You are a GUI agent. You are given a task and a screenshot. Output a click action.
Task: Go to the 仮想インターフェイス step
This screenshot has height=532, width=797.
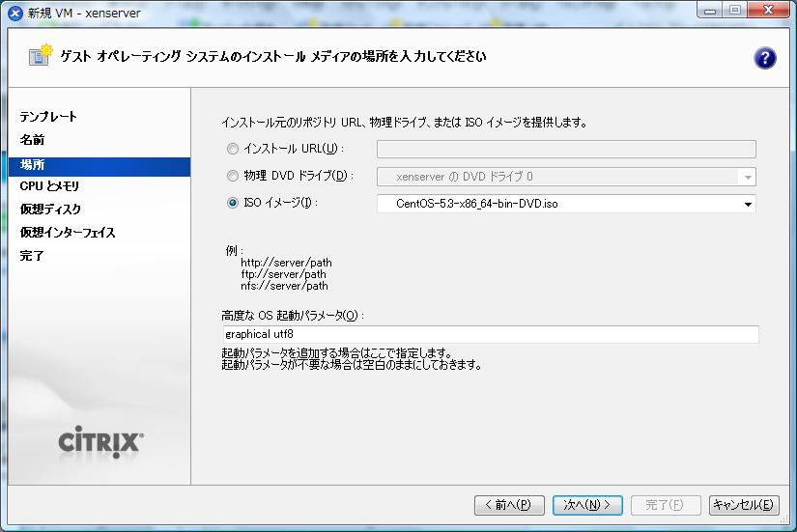click(68, 233)
